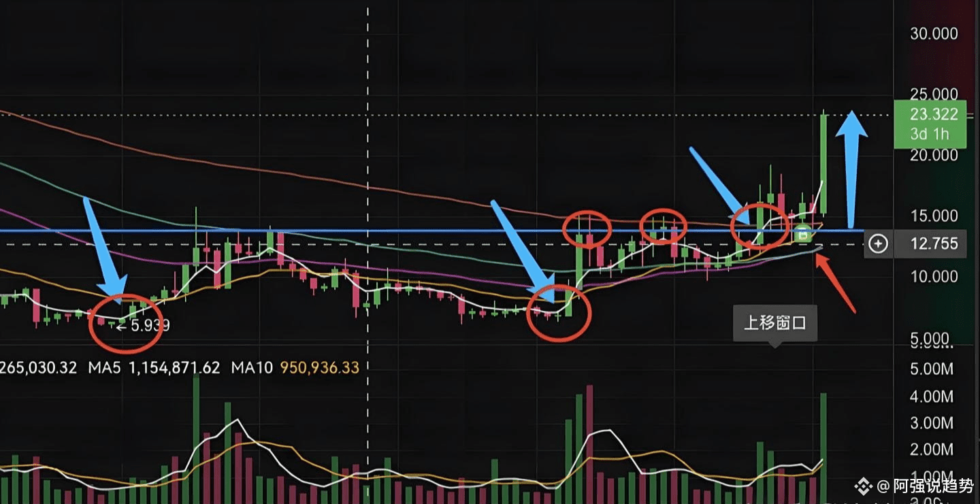
Task: Click the MA10 volume indicator label
Action: click(x=295, y=368)
